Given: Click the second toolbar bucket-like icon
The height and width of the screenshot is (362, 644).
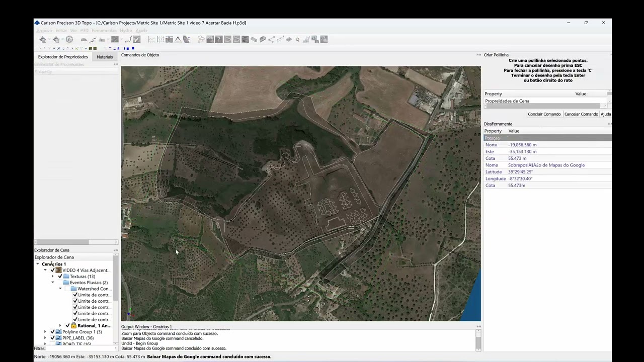Looking at the screenshot, I should 56,39.
